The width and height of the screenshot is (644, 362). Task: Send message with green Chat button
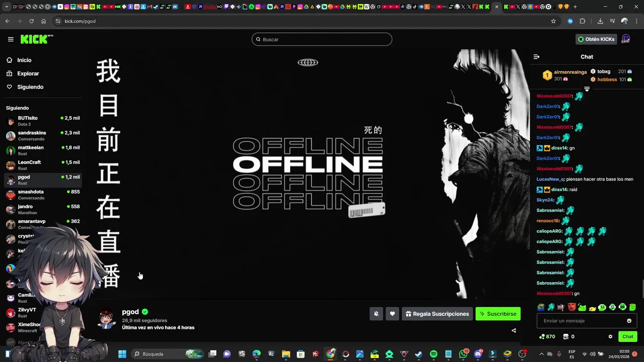point(628,336)
